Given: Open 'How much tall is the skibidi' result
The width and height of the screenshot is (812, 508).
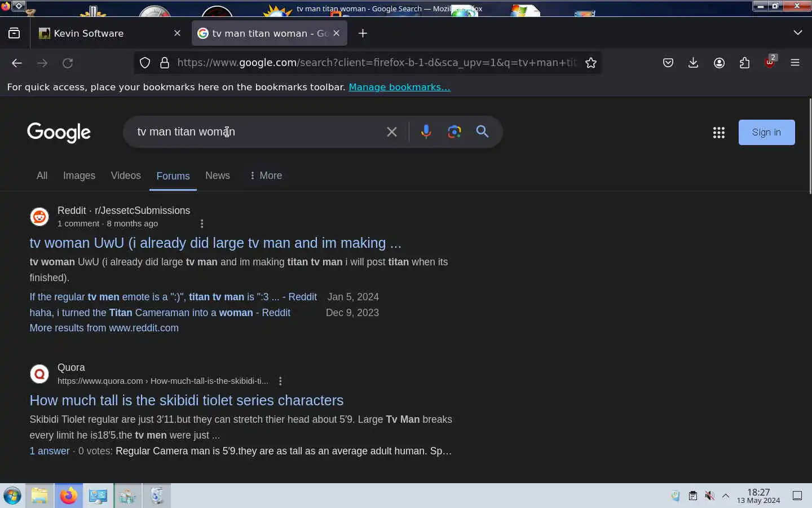Looking at the screenshot, I should (187, 400).
